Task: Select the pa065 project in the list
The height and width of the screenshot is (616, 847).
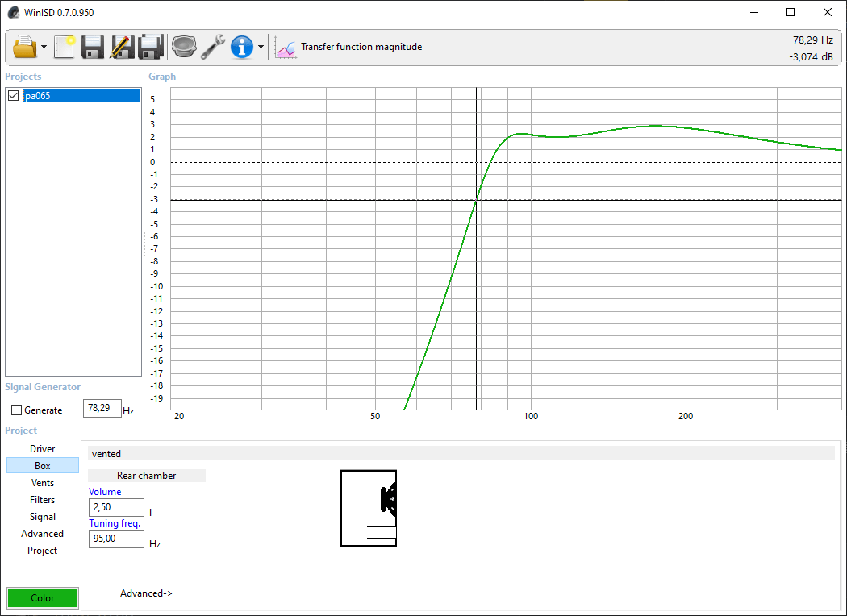Action: [x=81, y=96]
